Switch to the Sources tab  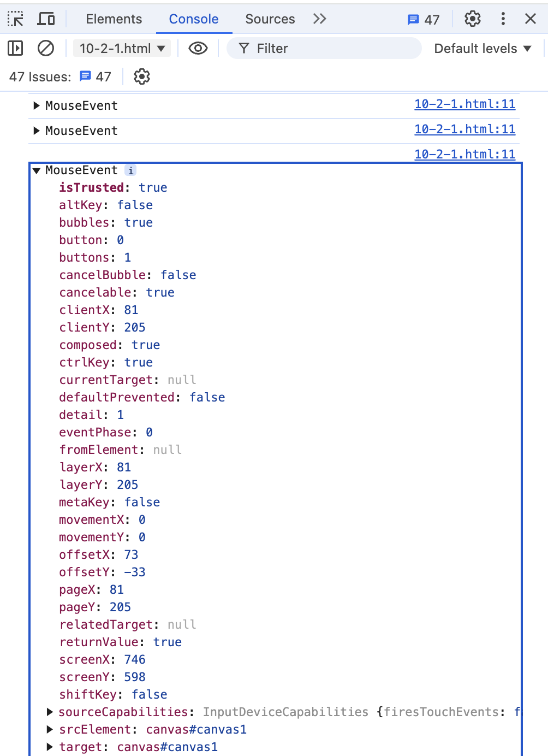pyautogui.click(x=270, y=19)
